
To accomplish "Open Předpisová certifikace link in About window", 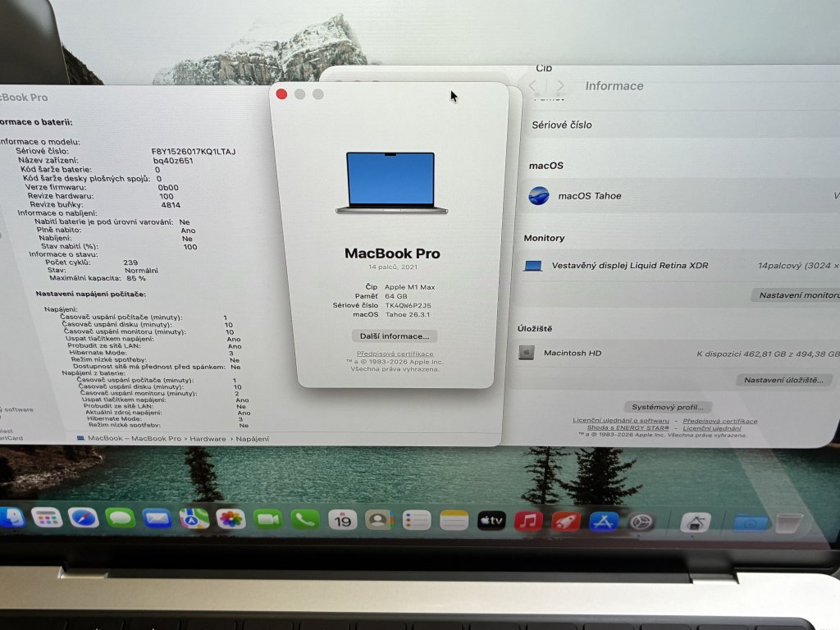I will click(395, 354).
